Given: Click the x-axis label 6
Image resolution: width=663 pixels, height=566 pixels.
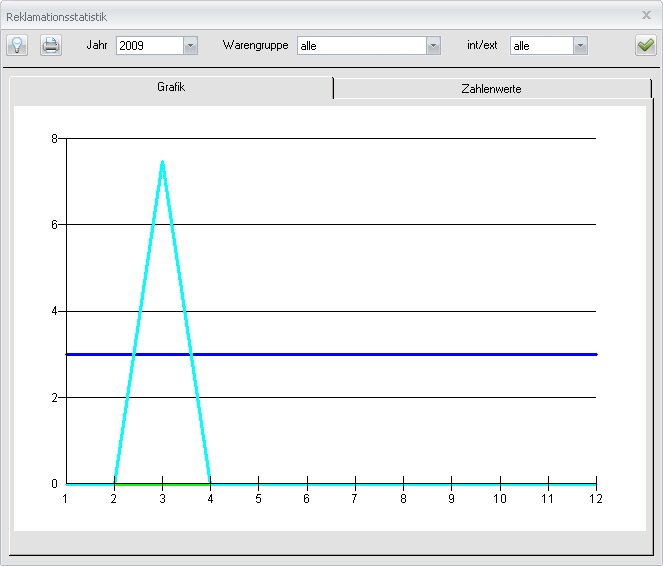Looking at the screenshot, I should (307, 498).
